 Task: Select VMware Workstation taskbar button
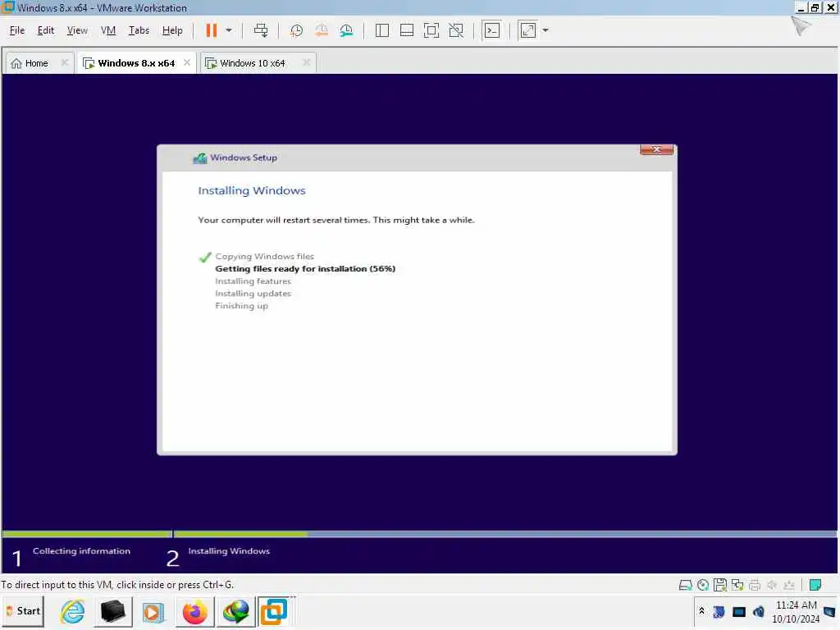[274, 611]
